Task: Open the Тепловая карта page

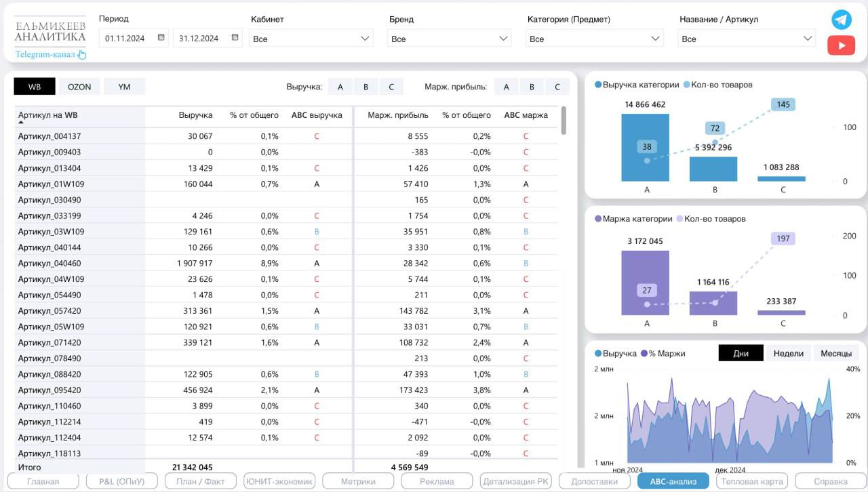Action: 753,481
